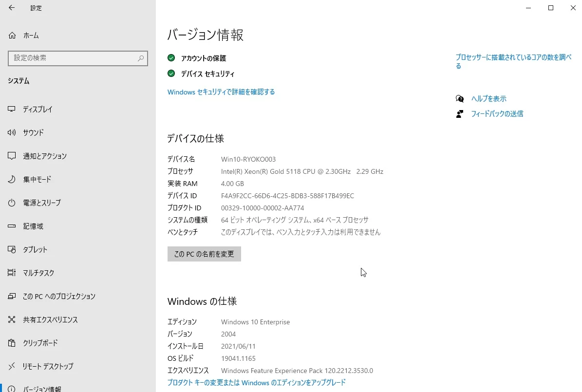Click version value 2004
The height and width of the screenshot is (392, 582).
coord(228,334)
